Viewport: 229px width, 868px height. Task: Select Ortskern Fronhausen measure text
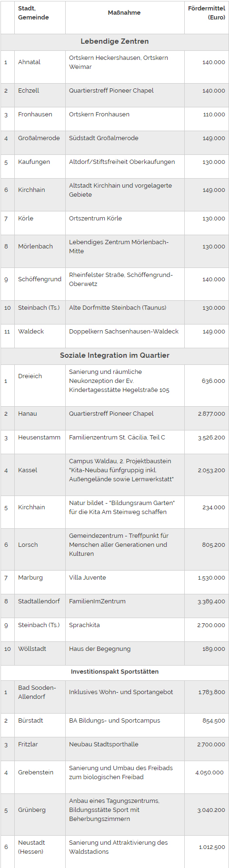tap(99, 114)
